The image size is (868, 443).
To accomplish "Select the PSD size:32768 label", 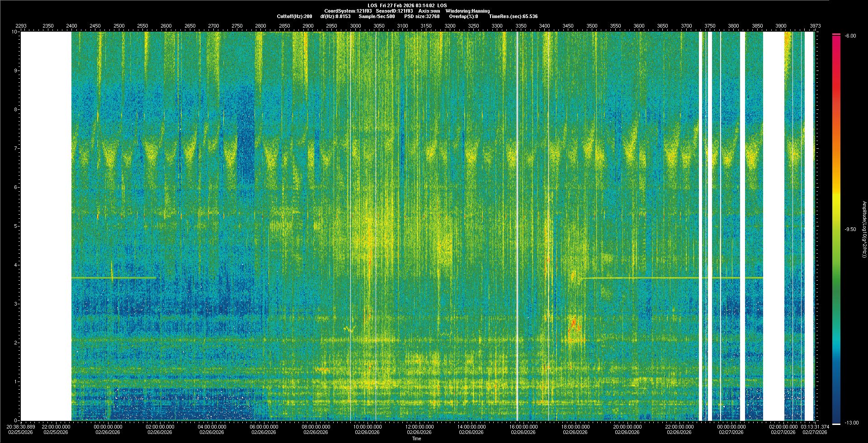I will tap(422, 16).
